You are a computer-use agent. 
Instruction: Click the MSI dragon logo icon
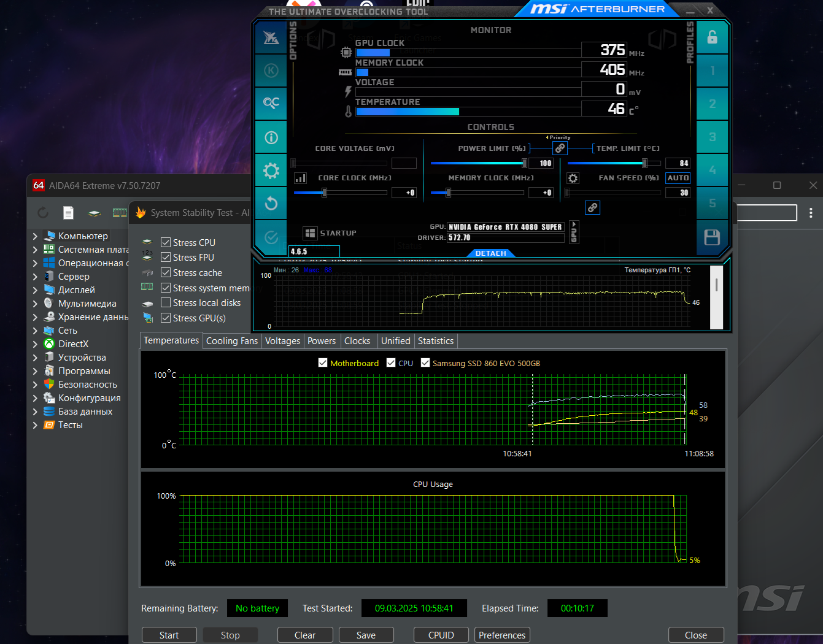tap(271, 37)
